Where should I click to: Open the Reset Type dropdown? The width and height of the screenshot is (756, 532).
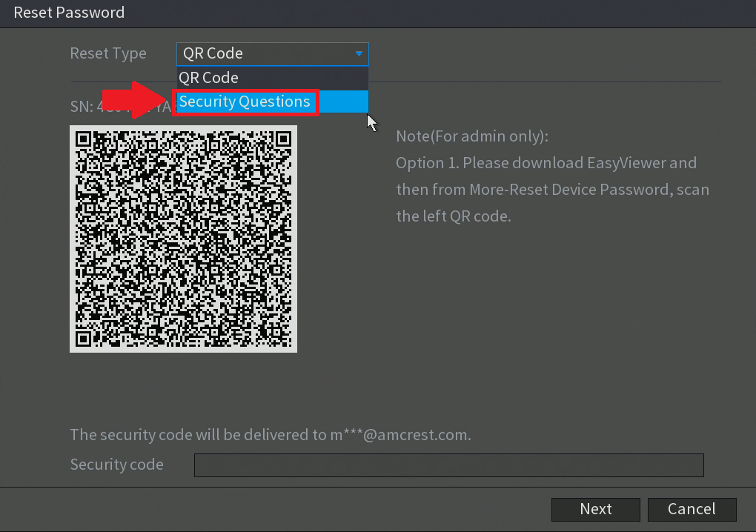pyautogui.click(x=273, y=53)
